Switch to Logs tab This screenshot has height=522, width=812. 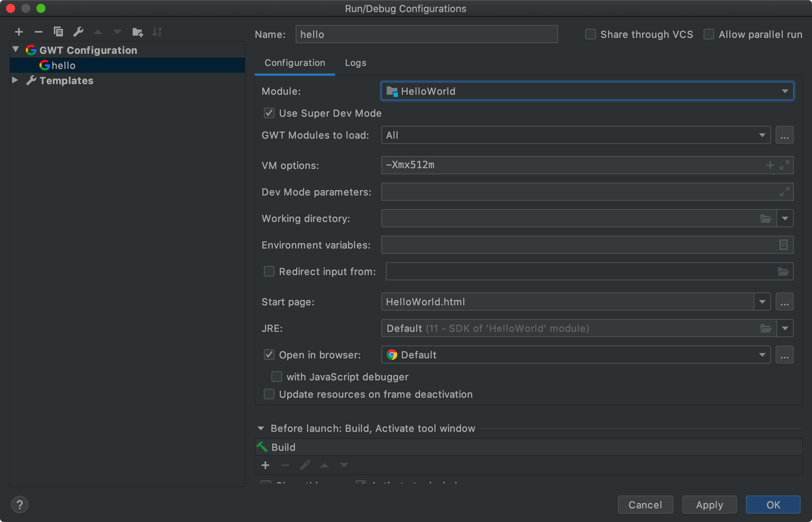tap(356, 63)
